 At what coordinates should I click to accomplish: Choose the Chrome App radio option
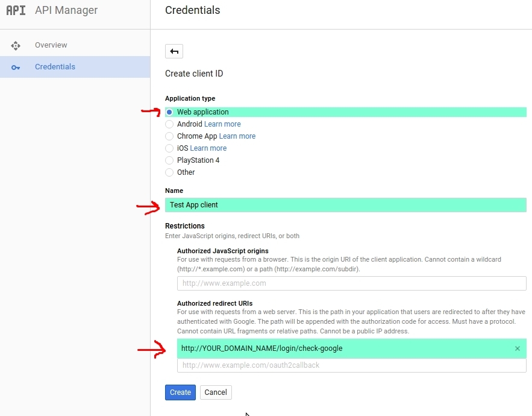[169, 136]
